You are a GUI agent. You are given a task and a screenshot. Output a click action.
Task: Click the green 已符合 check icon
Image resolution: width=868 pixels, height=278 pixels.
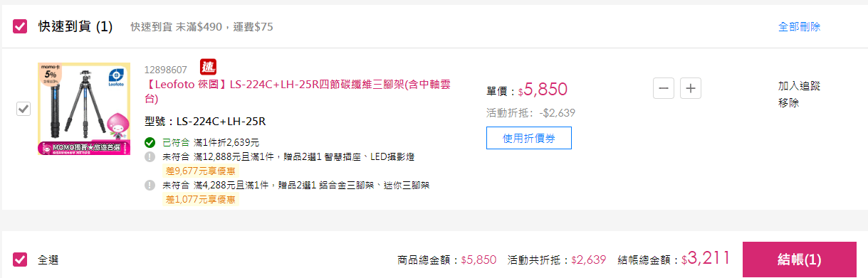[150, 142]
